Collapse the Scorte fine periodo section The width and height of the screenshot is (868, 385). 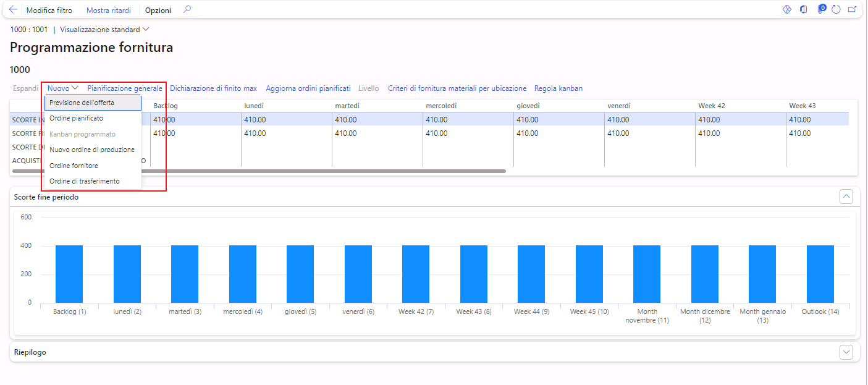tap(846, 197)
